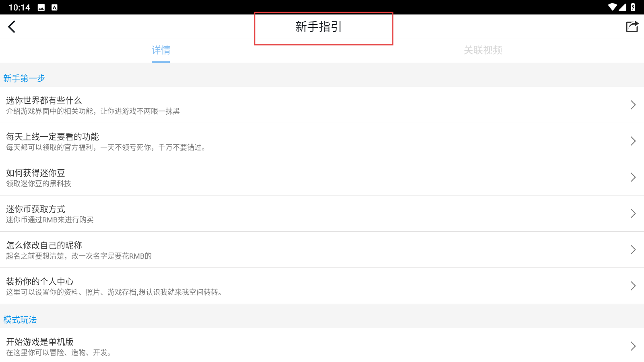
Task: Open 如何获得迷你豆 entry
Action: click(322, 177)
